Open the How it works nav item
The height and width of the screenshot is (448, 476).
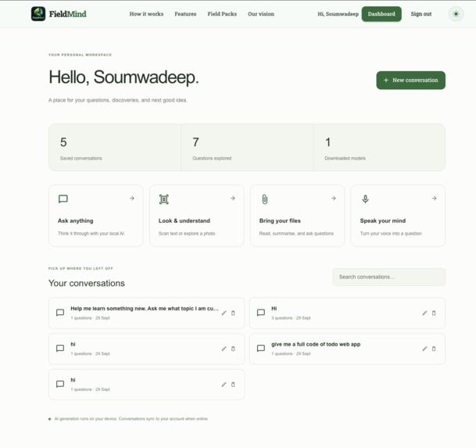point(146,14)
